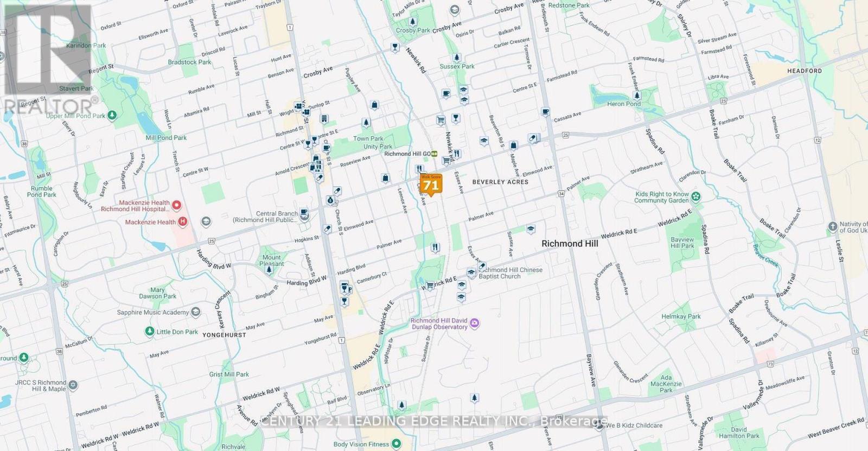Click the Body Vision Fitness pin
Viewport: 868px width, 451px height.
tap(397, 444)
